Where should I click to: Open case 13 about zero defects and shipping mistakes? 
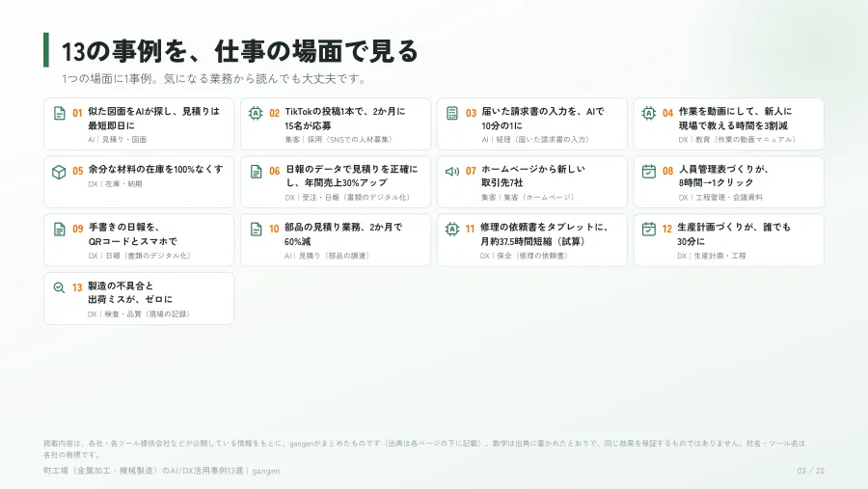139,298
